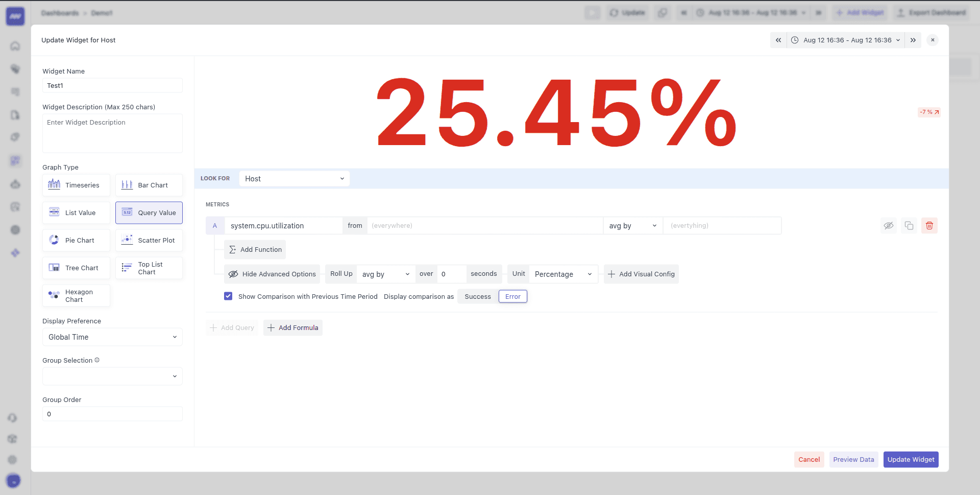Click the Preview Data button
Screen dimensions: 980x495
click(853, 459)
